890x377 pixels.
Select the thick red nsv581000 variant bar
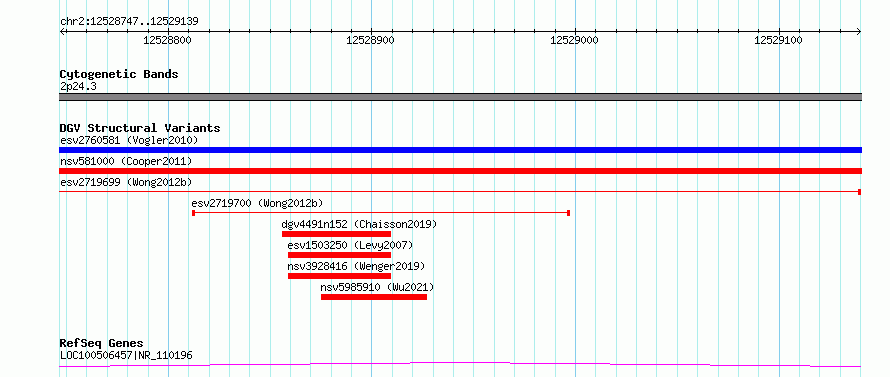pyautogui.click(x=460, y=171)
